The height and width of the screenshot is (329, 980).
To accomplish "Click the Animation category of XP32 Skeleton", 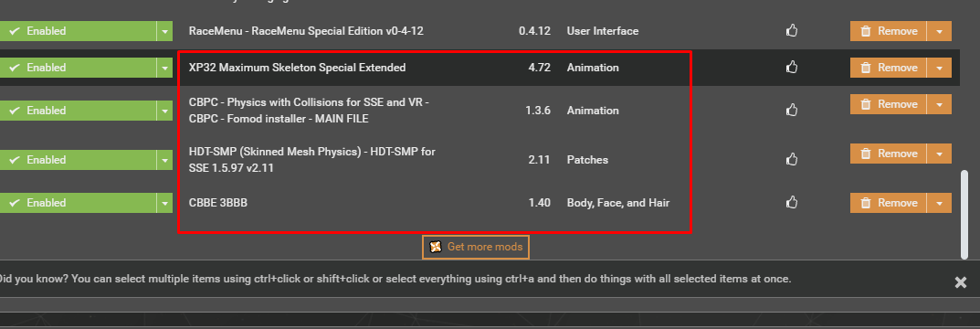I will coord(593,67).
